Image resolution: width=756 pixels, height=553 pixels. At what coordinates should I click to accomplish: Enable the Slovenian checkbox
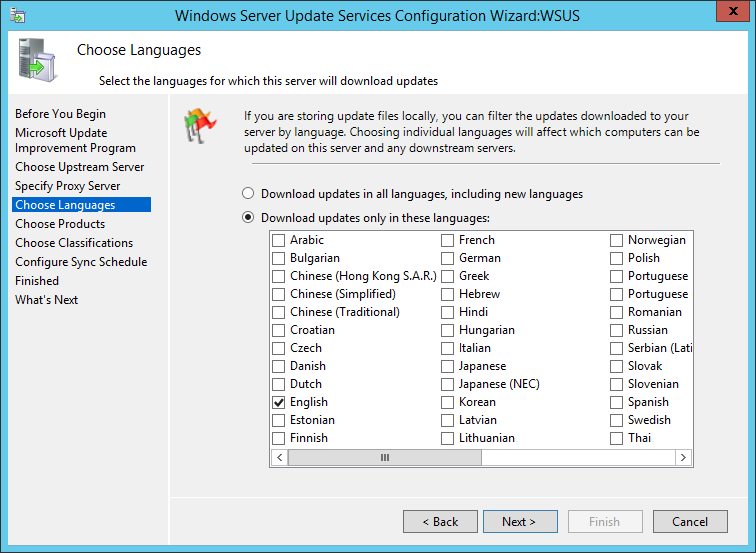pyautogui.click(x=616, y=384)
